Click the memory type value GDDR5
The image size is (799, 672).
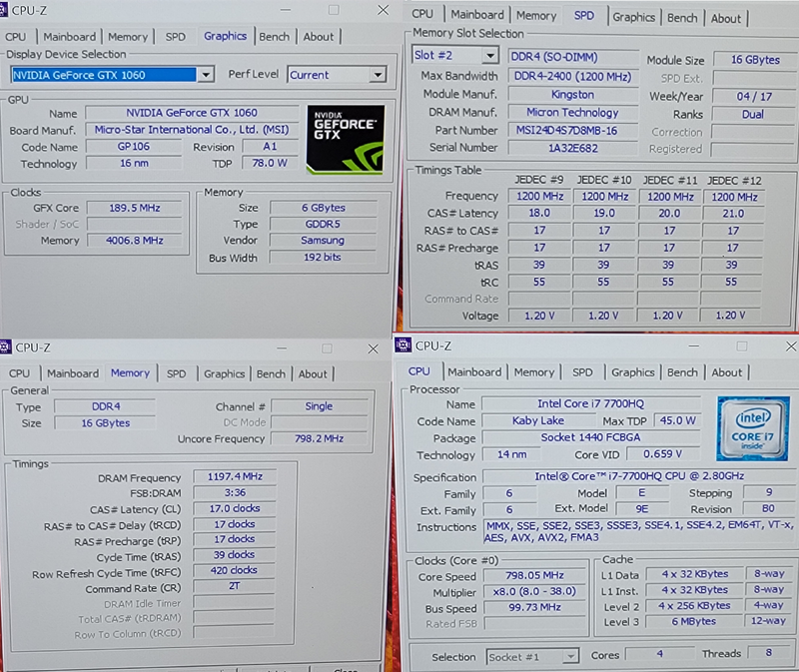pyautogui.click(x=323, y=225)
